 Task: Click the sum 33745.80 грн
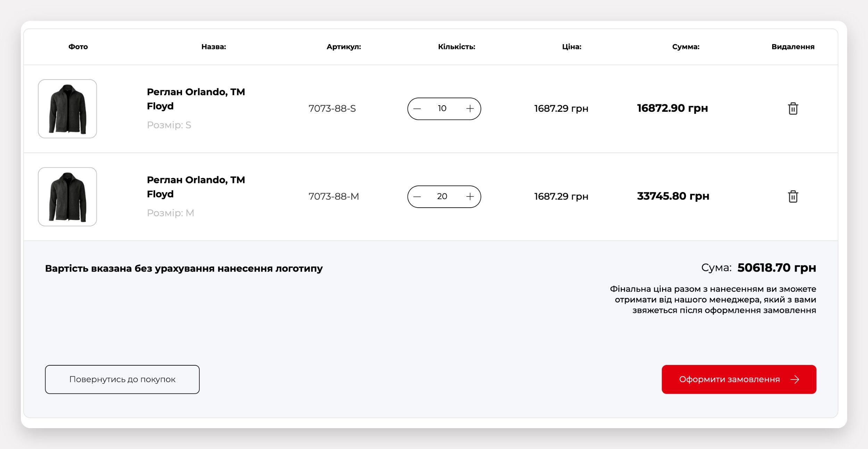pos(673,196)
